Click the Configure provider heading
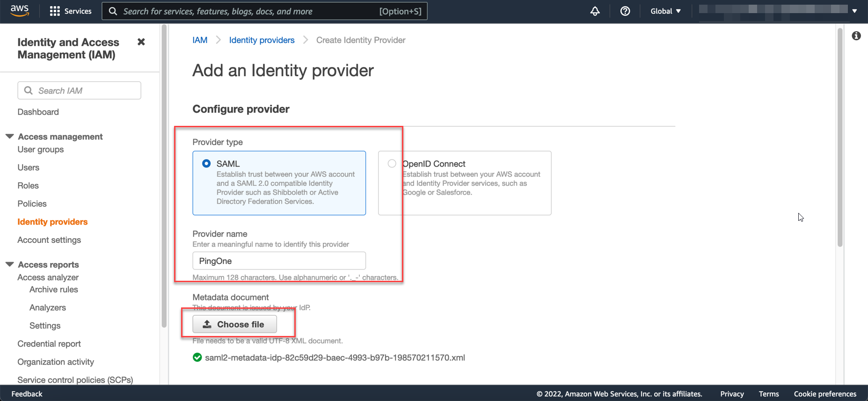Viewport: 868px width, 401px height. pyautogui.click(x=241, y=109)
